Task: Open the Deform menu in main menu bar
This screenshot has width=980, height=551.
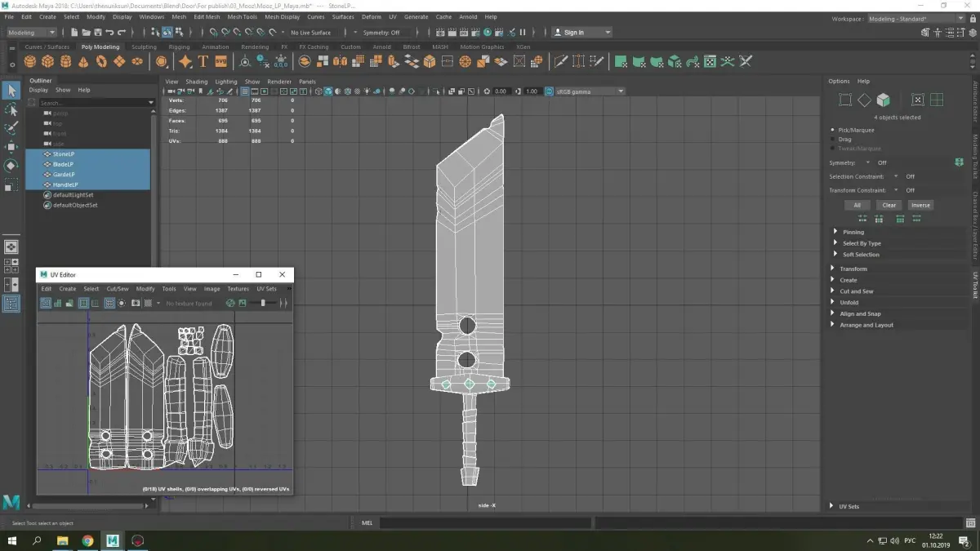Action: (x=371, y=16)
